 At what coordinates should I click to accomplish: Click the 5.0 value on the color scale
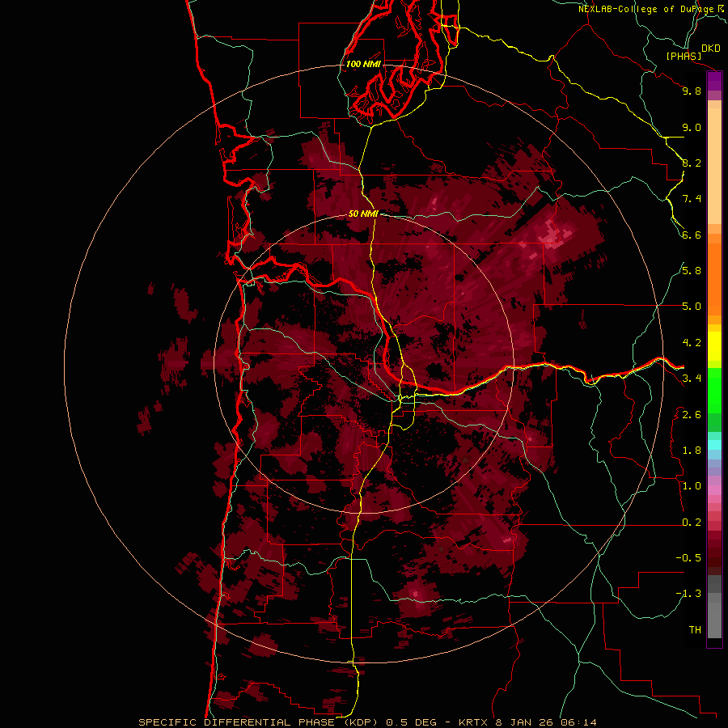[x=692, y=307]
